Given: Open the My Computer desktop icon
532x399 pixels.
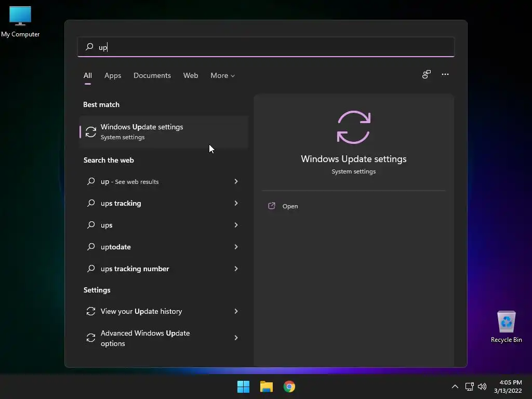Looking at the screenshot, I should (x=20, y=21).
